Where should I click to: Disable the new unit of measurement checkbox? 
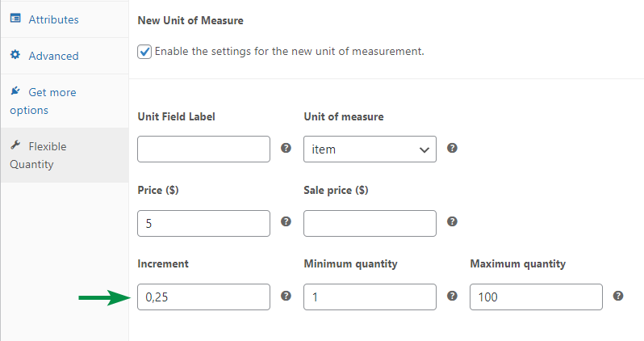click(x=144, y=52)
